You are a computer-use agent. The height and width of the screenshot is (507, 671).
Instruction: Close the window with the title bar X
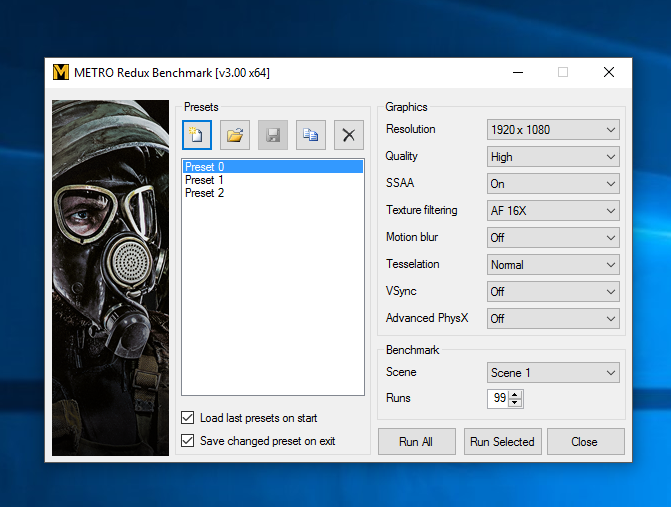609,72
